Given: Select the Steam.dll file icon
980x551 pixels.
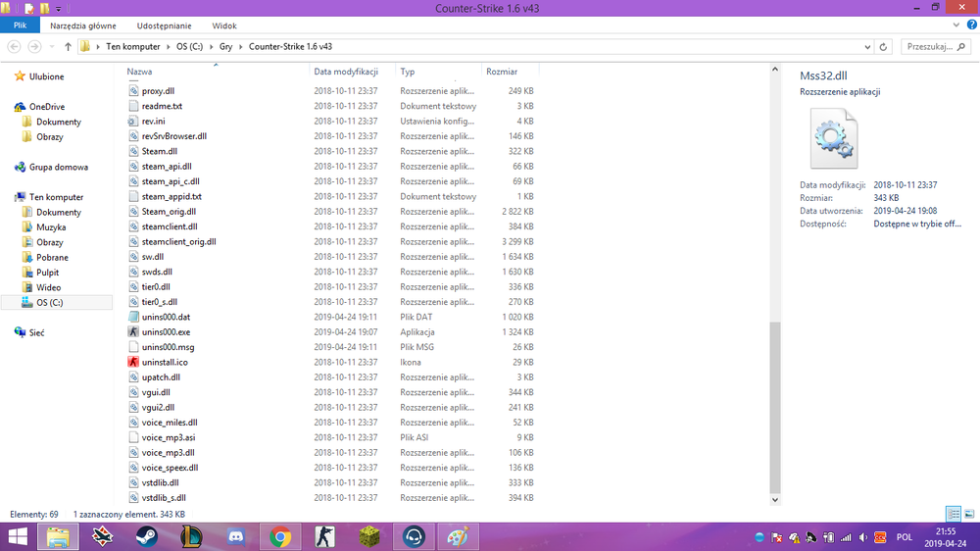Looking at the screenshot, I should point(133,151).
